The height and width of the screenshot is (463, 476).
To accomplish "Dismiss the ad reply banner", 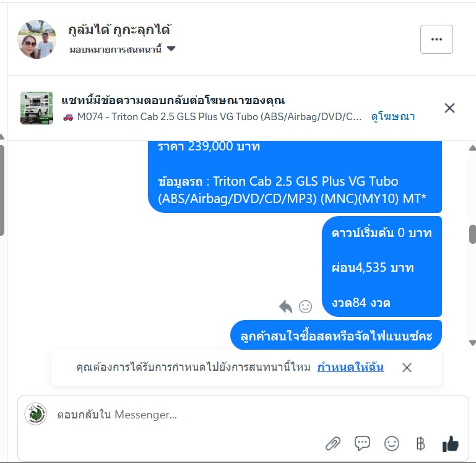I will click(x=449, y=108).
